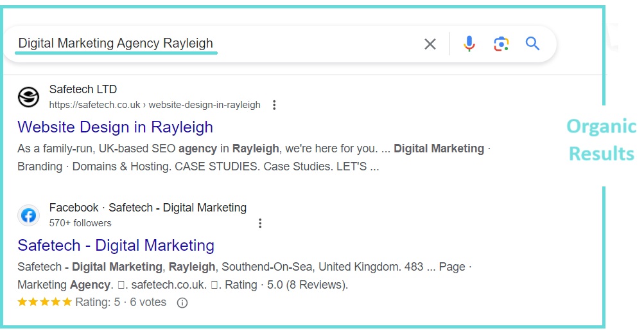The width and height of the screenshot is (644, 333).
Task: Click the Safetech LTD site name
Action: coord(83,89)
